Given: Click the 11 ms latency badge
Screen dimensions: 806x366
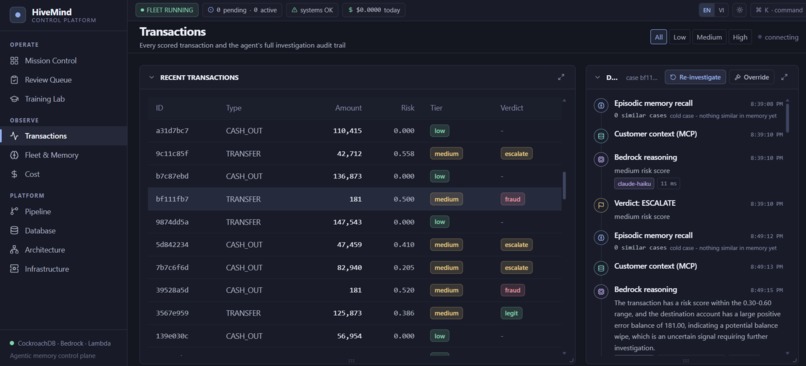Looking at the screenshot, I should 669,183.
